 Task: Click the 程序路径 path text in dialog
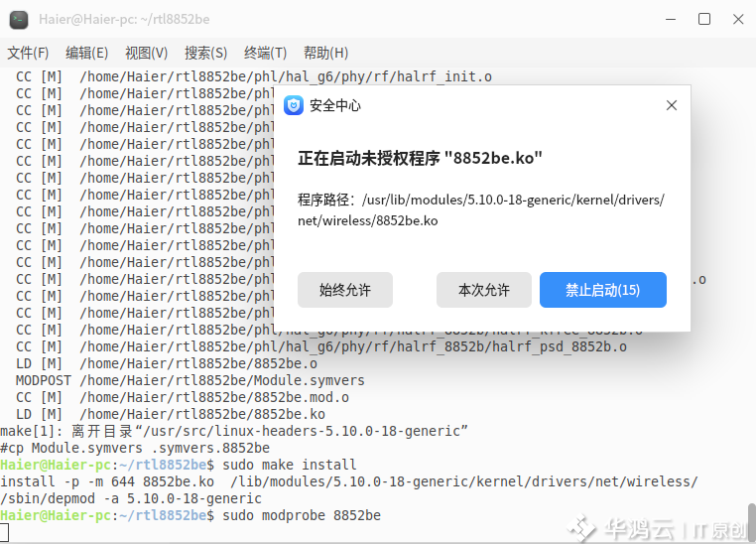coord(481,209)
